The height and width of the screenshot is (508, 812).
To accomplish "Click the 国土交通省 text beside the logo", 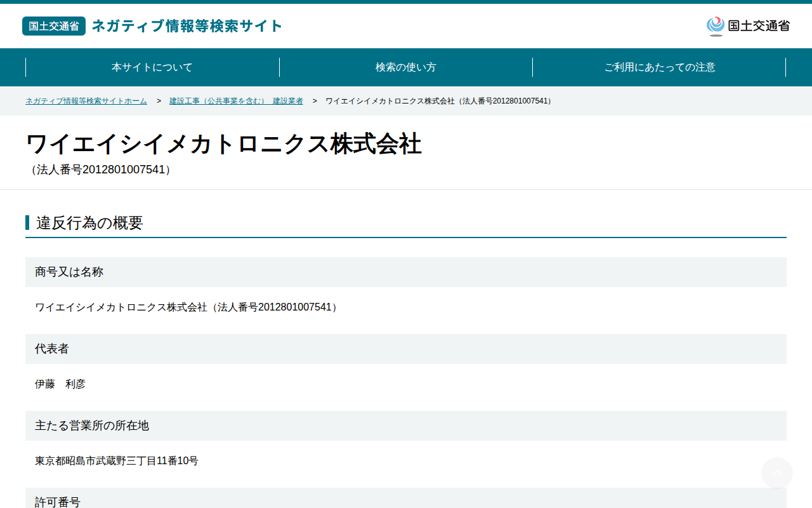I will coord(759,26).
